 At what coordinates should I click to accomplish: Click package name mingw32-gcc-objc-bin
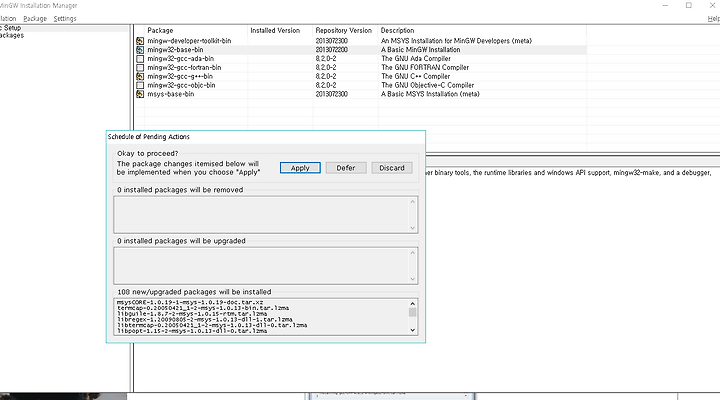181,85
